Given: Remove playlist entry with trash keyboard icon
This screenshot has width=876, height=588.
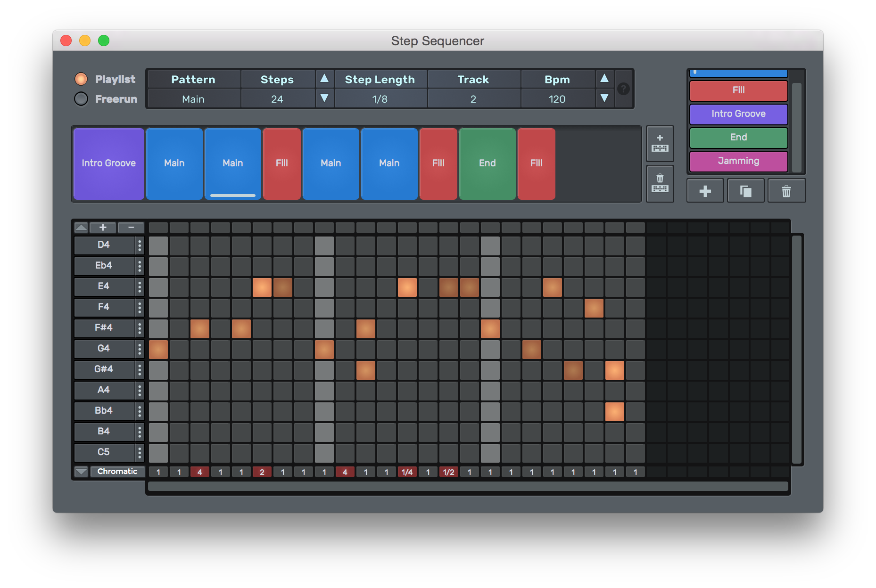Looking at the screenshot, I should click(660, 183).
